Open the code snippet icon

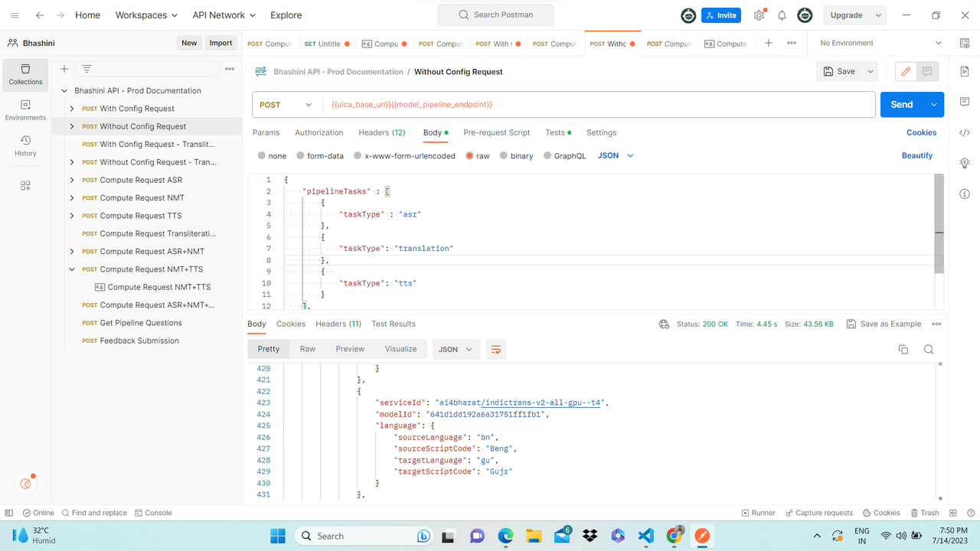pos(965,132)
